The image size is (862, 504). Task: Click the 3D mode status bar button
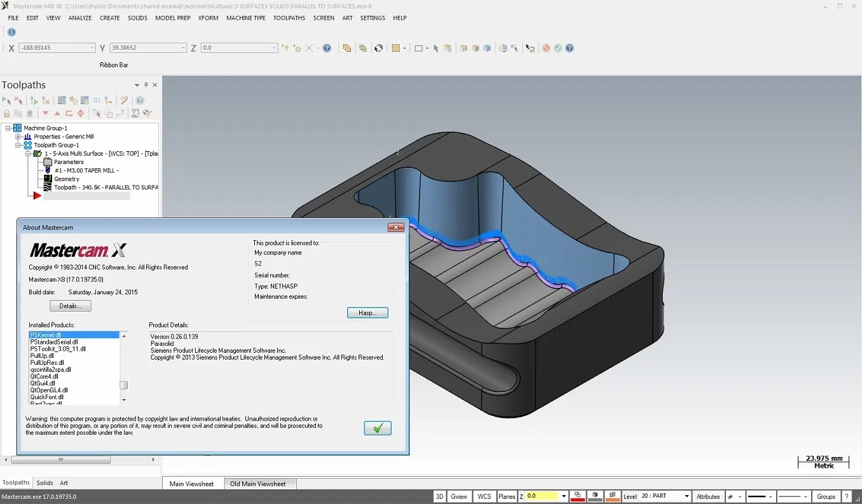(439, 496)
